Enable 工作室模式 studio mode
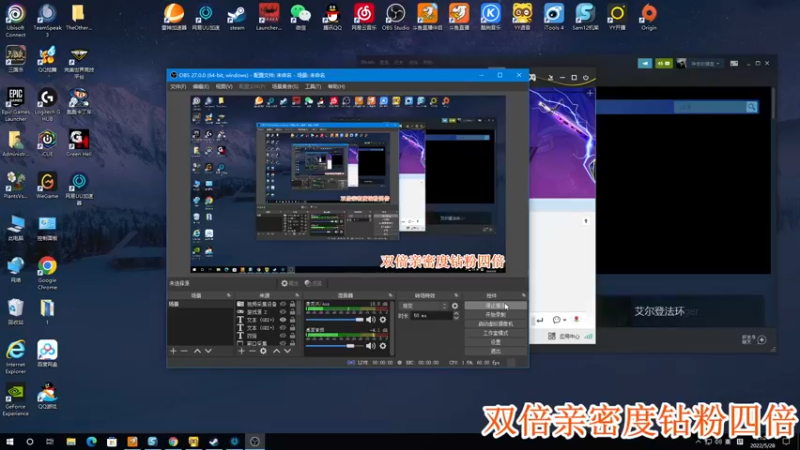 pyautogui.click(x=495, y=333)
